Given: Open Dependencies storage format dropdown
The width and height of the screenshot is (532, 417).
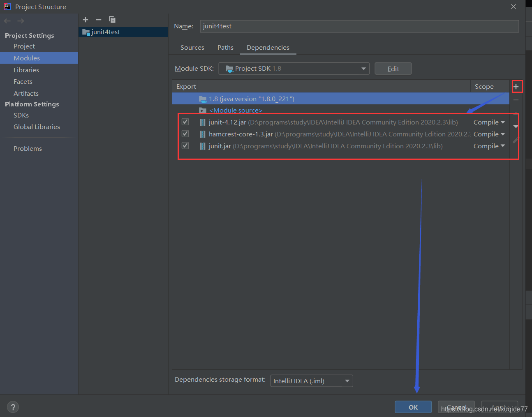Looking at the screenshot, I should pos(312,381).
